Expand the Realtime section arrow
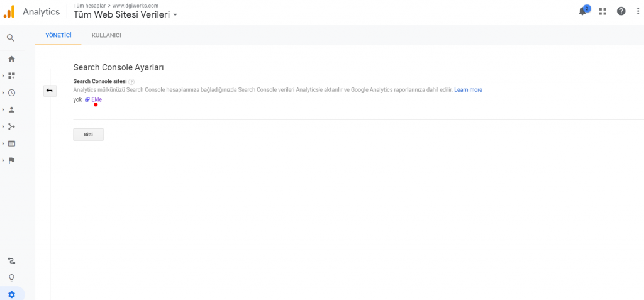Screen dimensions: 644x300 3,93
